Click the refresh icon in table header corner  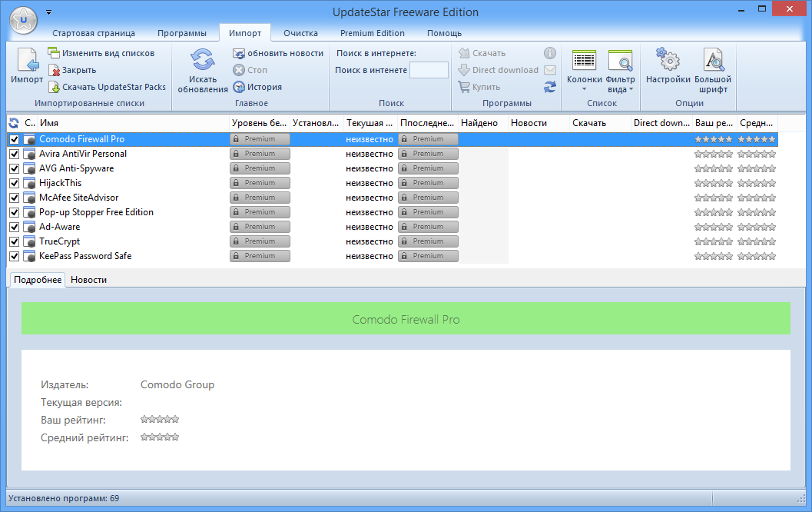pos(14,123)
